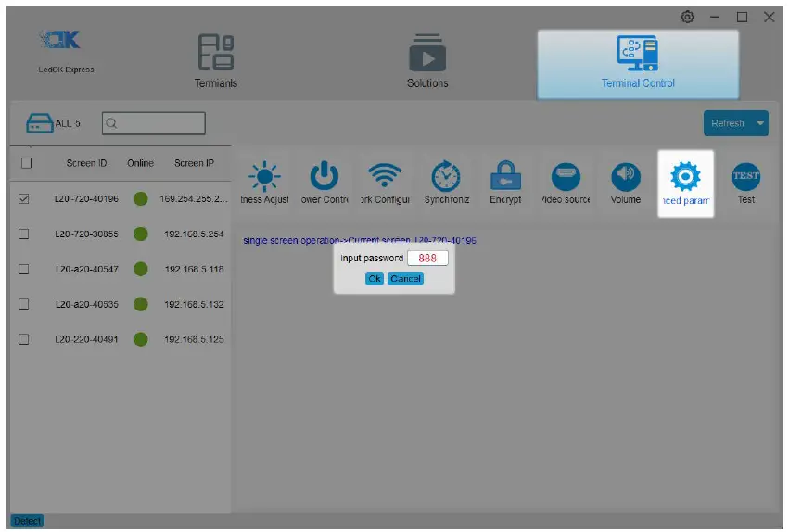Viewport: 789px width, 532px height.
Task: Select IP 192.168.5.125 cell
Action: coord(194,339)
